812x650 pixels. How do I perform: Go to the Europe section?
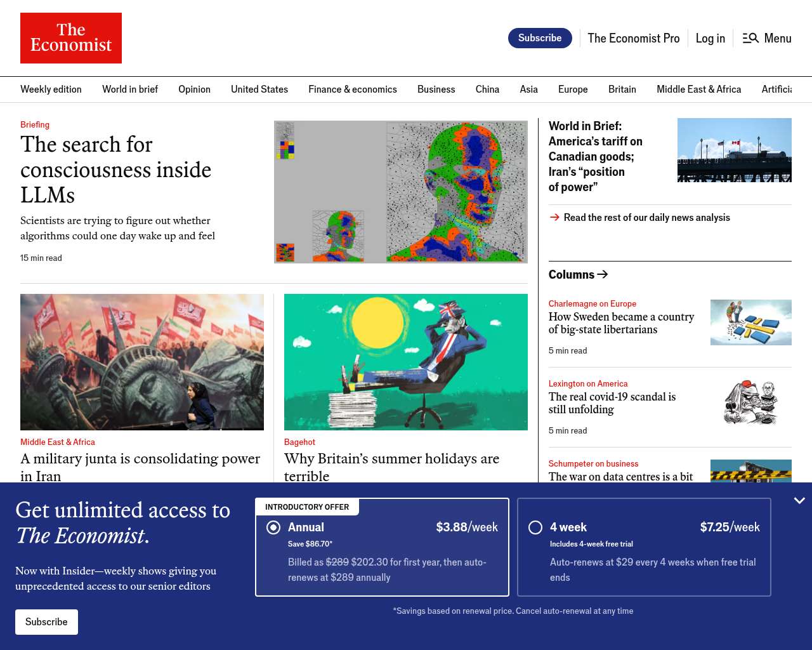point(573,90)
